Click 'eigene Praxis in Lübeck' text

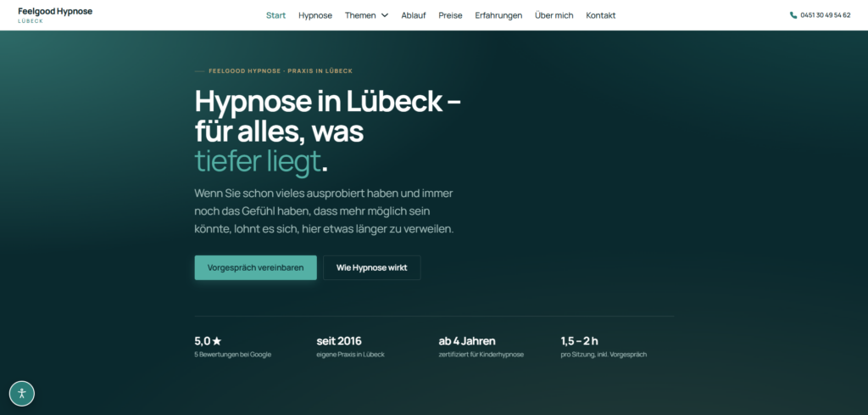click(x=350, y=355)
